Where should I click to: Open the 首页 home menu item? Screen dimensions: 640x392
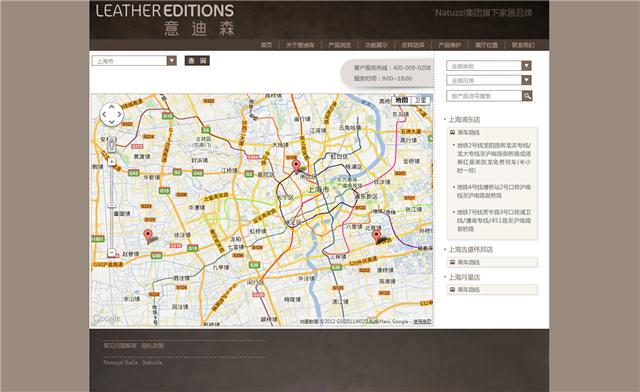[x=266, y=45]
